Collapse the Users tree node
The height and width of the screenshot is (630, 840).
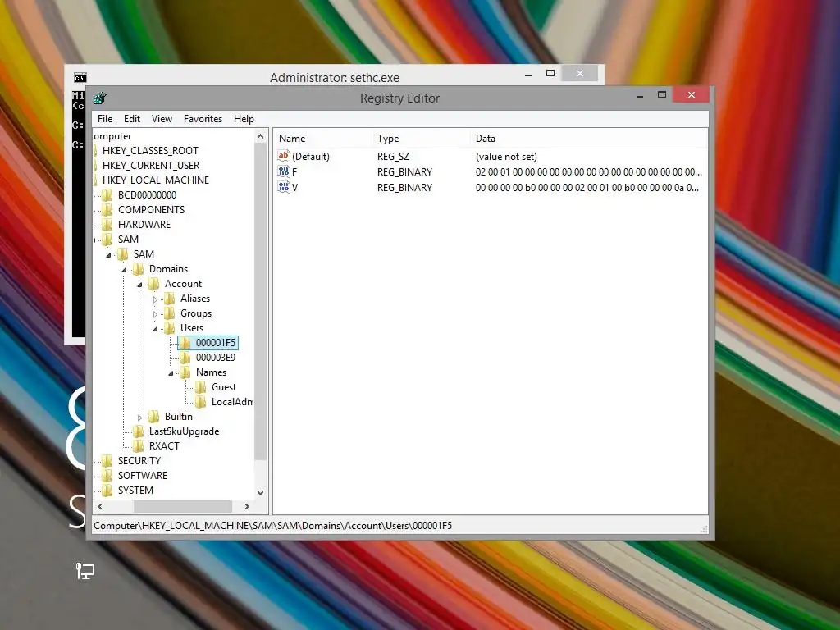click(155, 329)
